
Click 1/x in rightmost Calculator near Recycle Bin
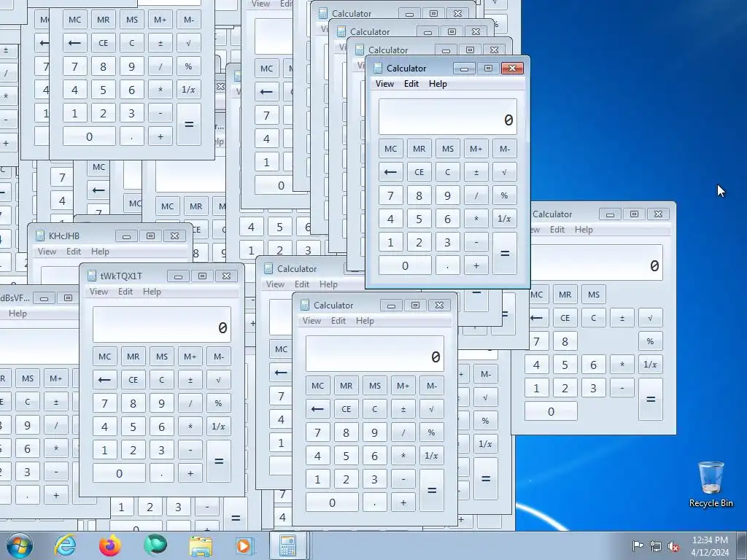coord(650,365)
